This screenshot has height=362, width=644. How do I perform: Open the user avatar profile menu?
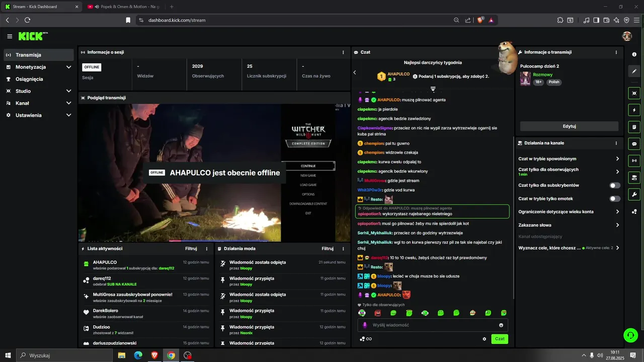click(x=627, y=36)
